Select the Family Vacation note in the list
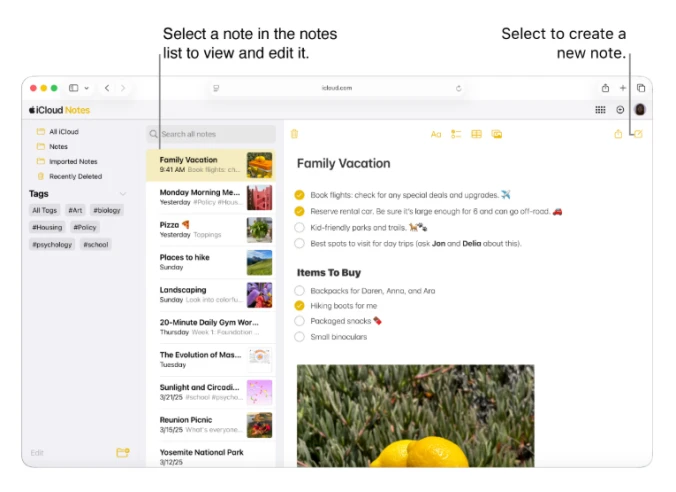676x492 pixels. [211, 165]
